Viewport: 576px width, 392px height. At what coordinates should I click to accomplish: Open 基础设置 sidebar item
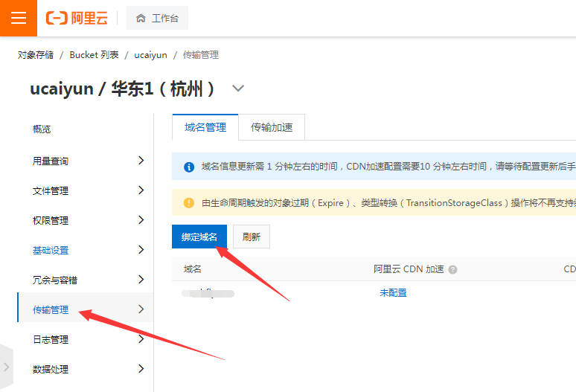click(51, 251)
